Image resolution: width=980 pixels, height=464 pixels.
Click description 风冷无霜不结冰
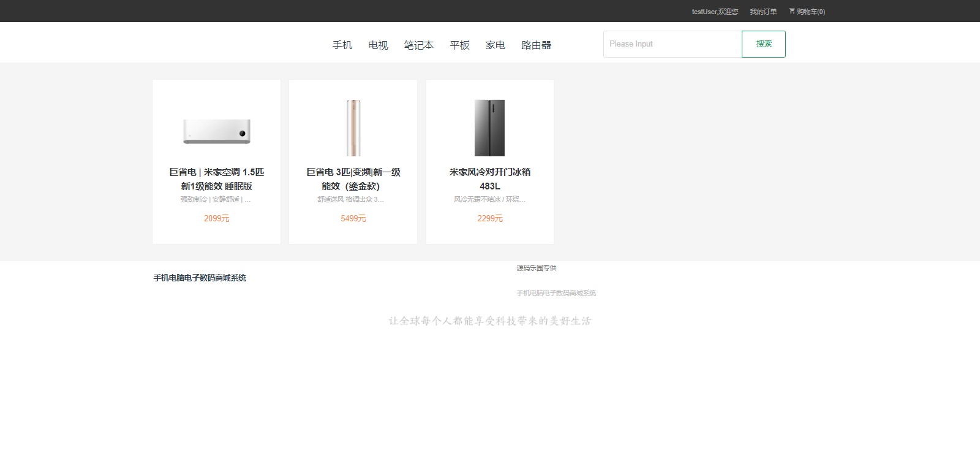coord(490,199)
